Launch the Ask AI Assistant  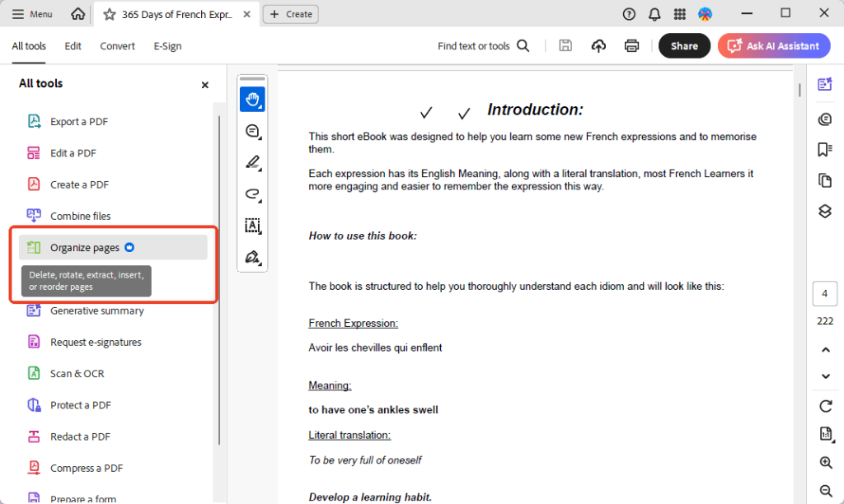click(x=773, y=45)
